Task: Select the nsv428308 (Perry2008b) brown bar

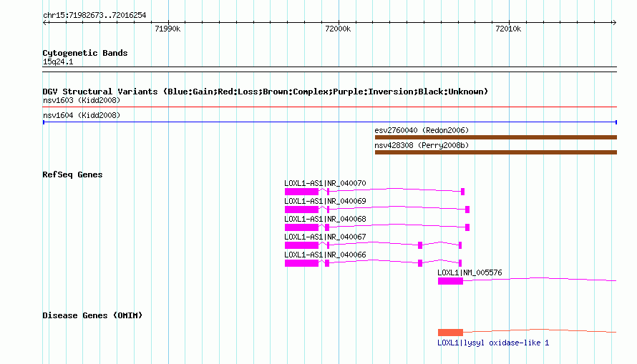Action: click(x=495, y=152)
